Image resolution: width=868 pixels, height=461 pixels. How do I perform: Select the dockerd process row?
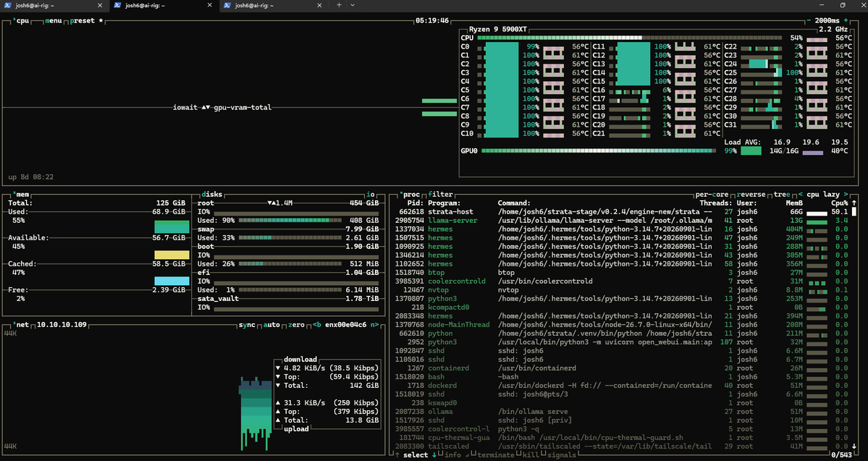[x=622, y=385]
